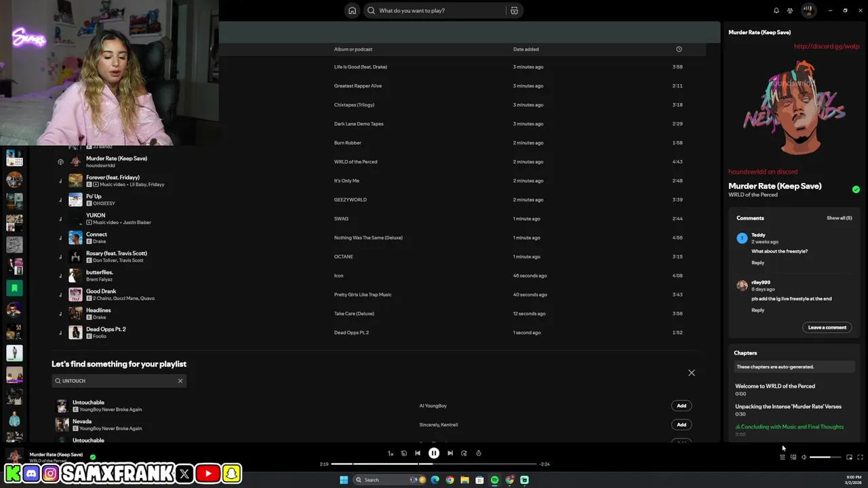This screenshot has height=488, width=868.
Task: Clear the UNTOUCH search field
Action: (x=180, y=381)
